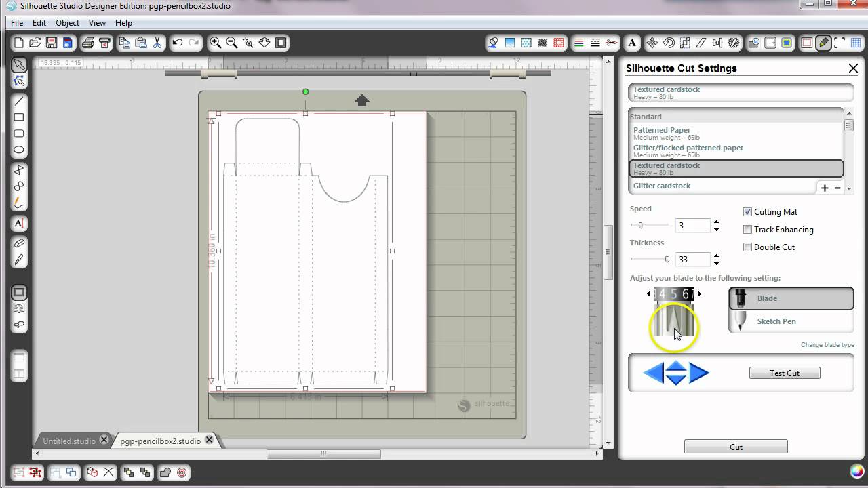Click the Zoom Out magnifier
Image resolution: width=868 pixels, height=488 pixels.
231,43
